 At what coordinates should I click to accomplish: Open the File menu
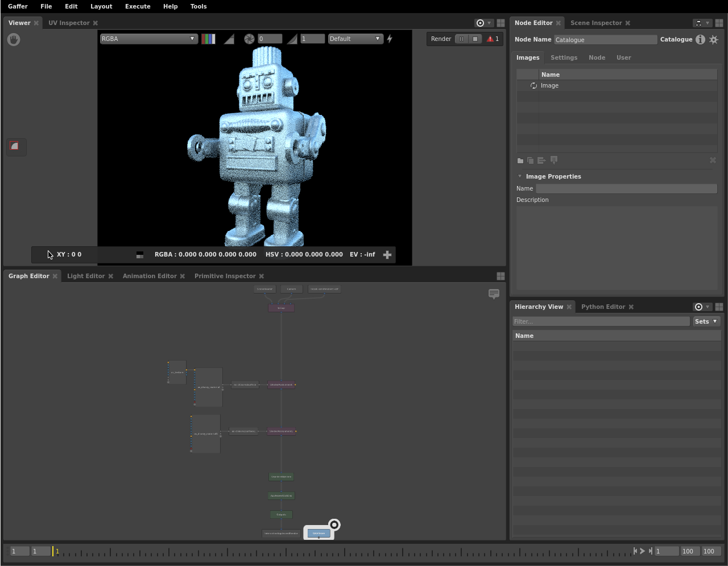[46, 6]
